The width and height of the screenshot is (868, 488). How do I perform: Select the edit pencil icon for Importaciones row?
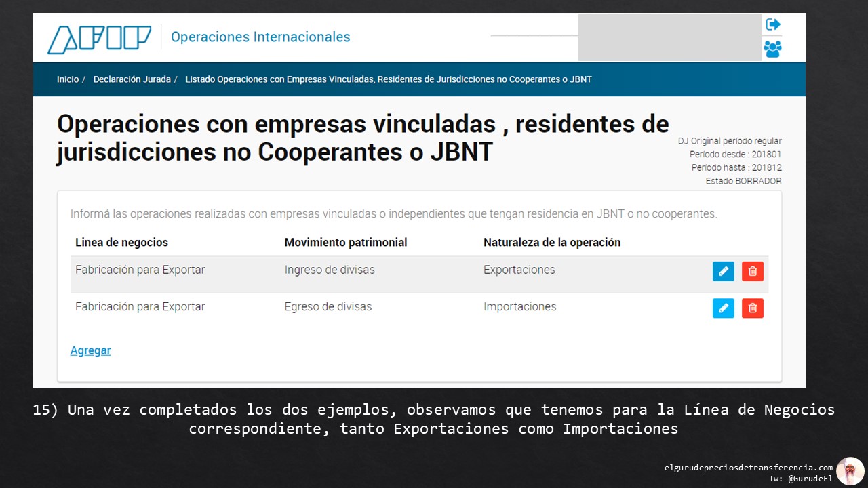pos(723,308)
